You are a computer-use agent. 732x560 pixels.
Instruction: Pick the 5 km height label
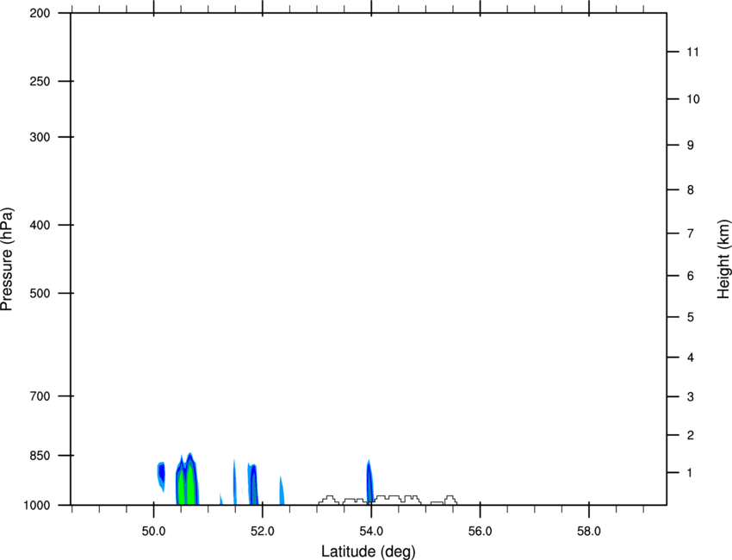pyautogui.click(x=691, y=317)
